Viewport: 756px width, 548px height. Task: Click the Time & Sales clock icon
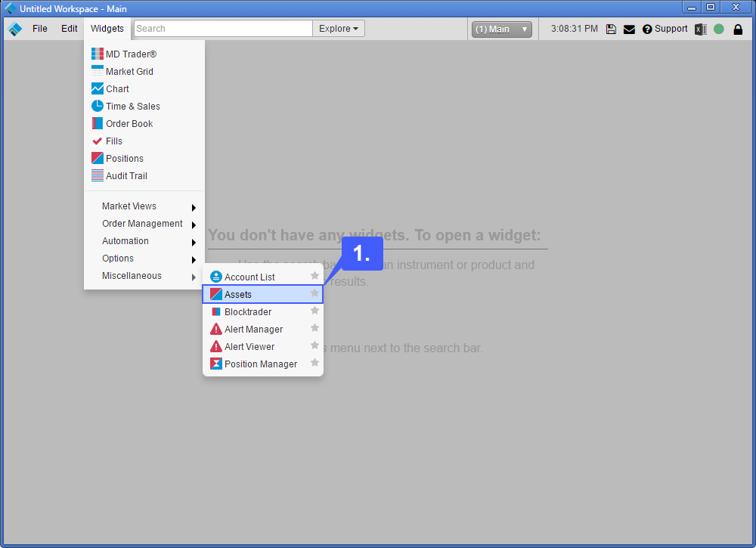point(98,106)
